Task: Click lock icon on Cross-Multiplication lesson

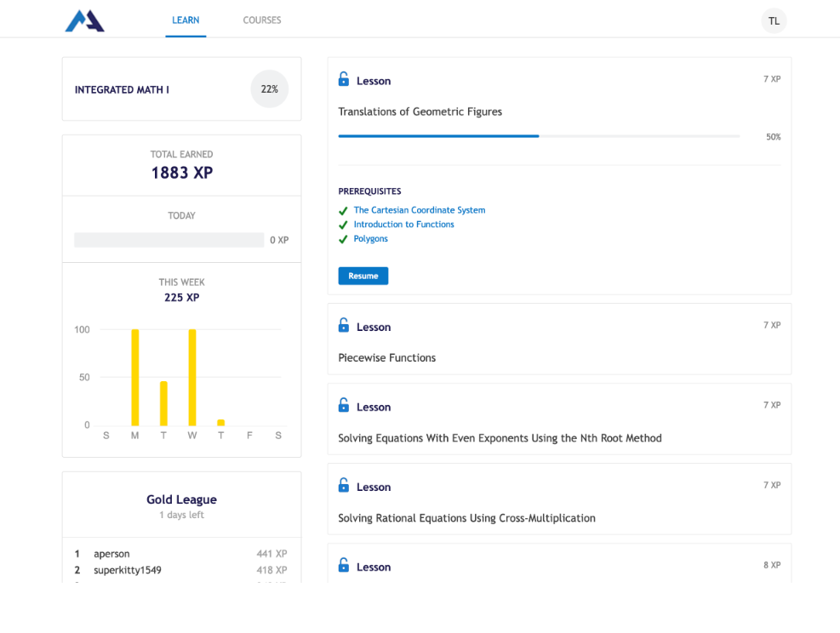Action: pos(344,486)
